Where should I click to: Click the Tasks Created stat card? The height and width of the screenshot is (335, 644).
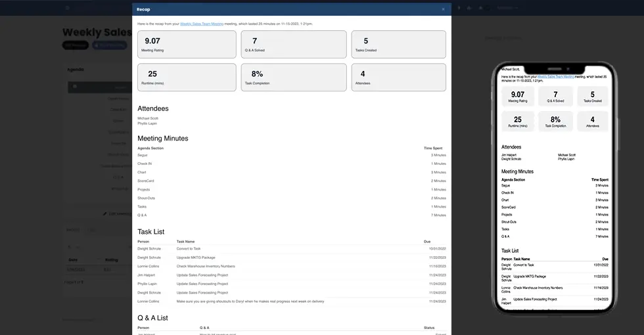(x=398, y=44)
